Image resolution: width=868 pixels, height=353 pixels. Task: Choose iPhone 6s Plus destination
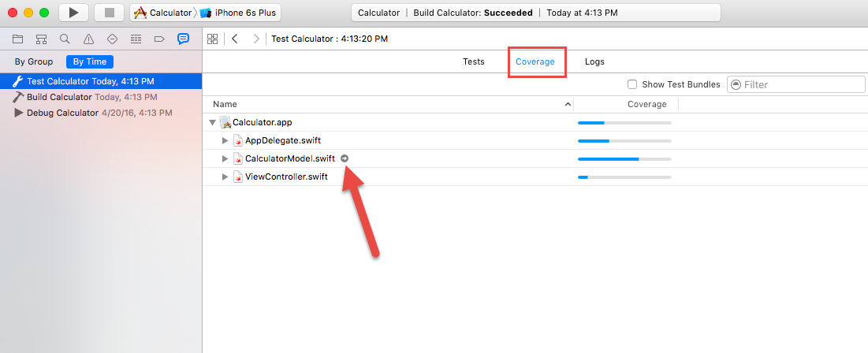tap(238, 12)
